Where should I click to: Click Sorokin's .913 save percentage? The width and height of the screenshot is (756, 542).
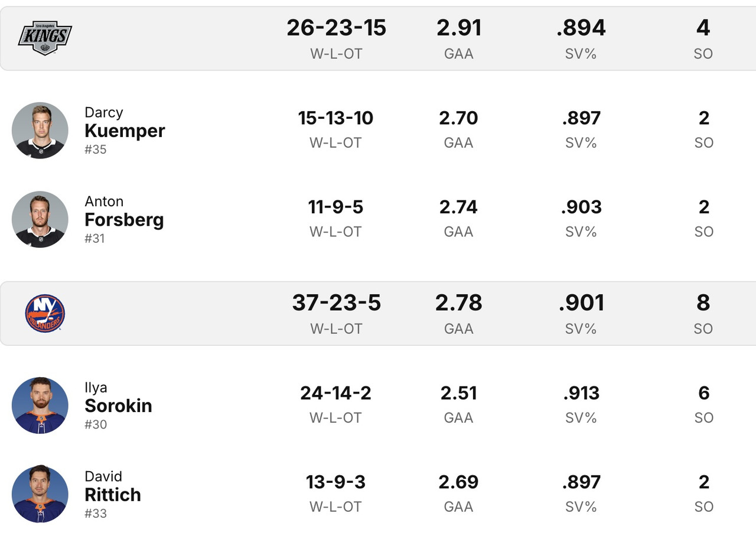coord(581,393)
